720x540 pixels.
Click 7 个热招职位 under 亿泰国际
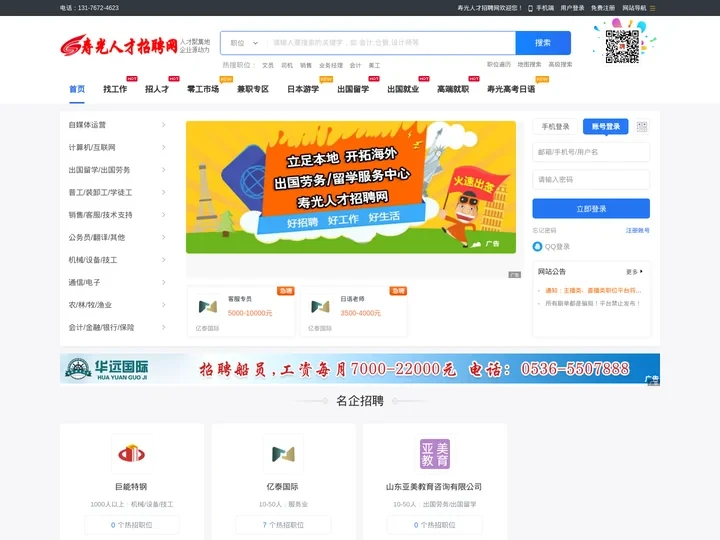coord(283,525)
